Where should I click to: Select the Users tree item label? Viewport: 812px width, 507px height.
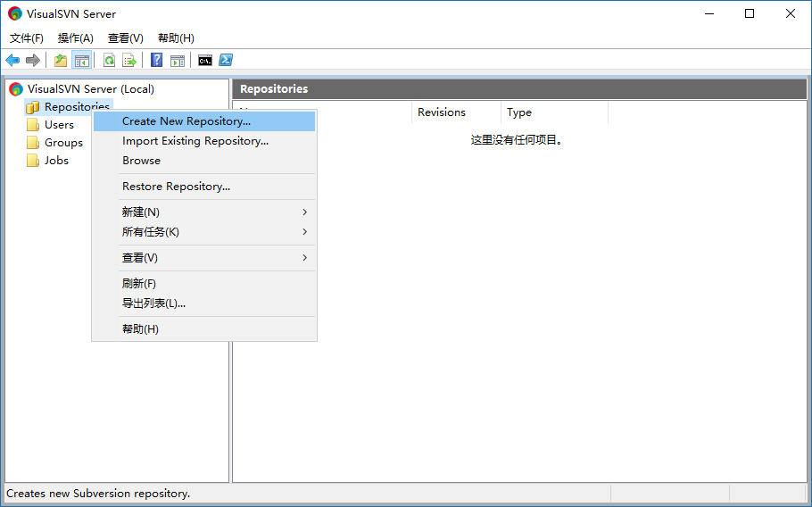pyautogui.click(x=59, y=125)
